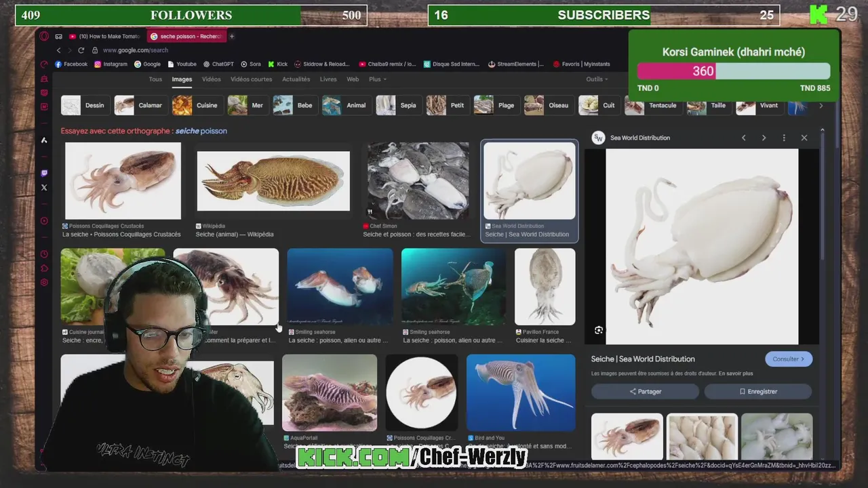
Task: Switch to the Web search tab
Action: click(x=353, y=79)
